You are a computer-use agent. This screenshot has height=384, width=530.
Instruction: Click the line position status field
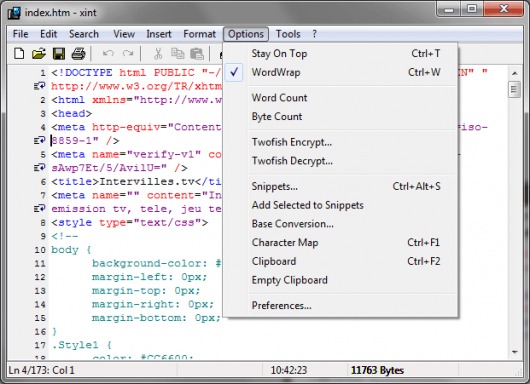pyautogui.click(x=42, y=370)
